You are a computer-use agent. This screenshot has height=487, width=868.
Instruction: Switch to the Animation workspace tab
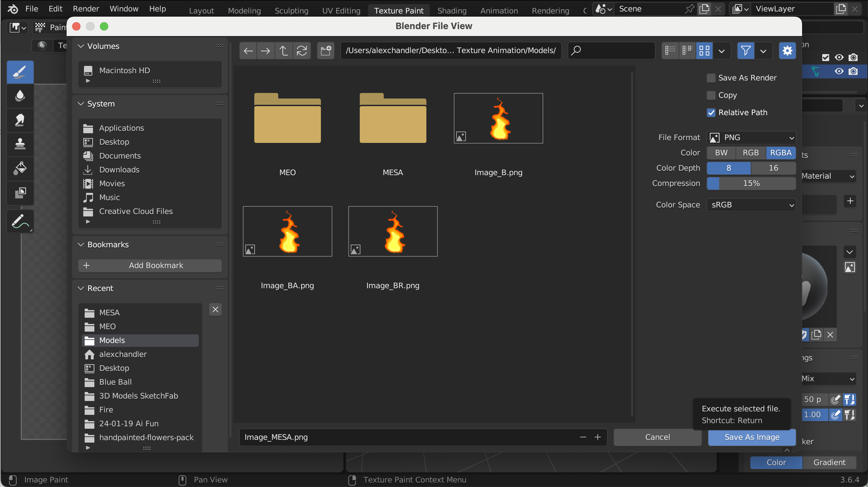(x=499, y=11)
